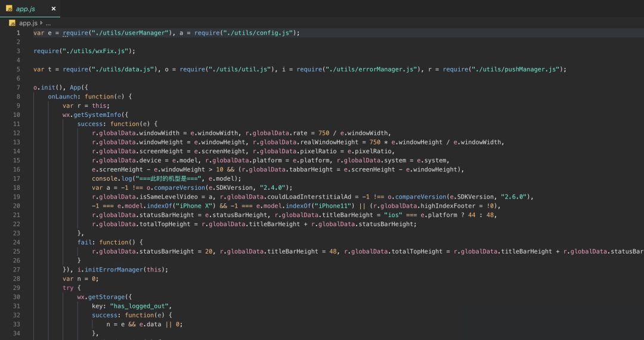Click the JS icon in the breadcrumb bar

pos(13,23)
